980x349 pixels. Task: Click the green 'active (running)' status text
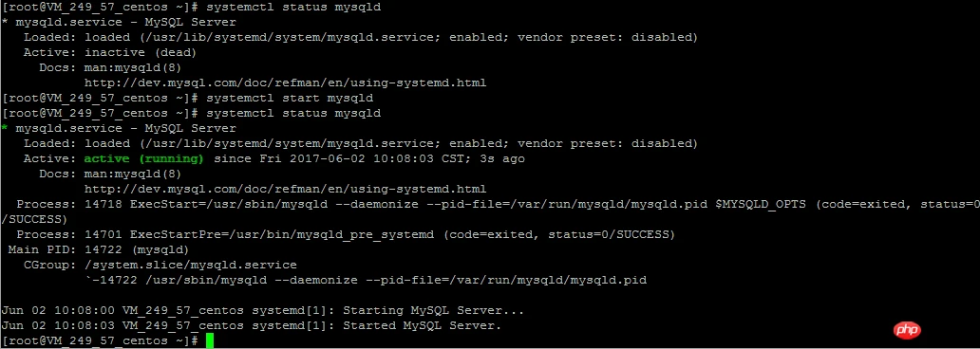143,158
